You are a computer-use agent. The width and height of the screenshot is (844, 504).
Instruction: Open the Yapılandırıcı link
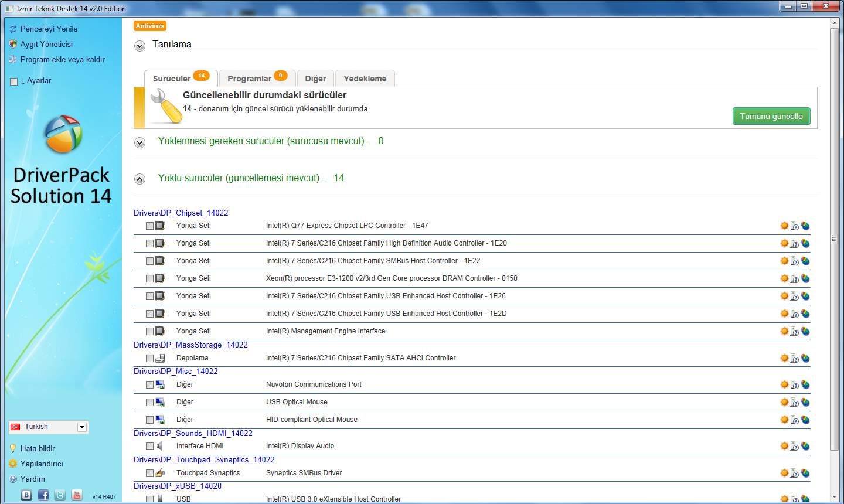pos(42,464)
